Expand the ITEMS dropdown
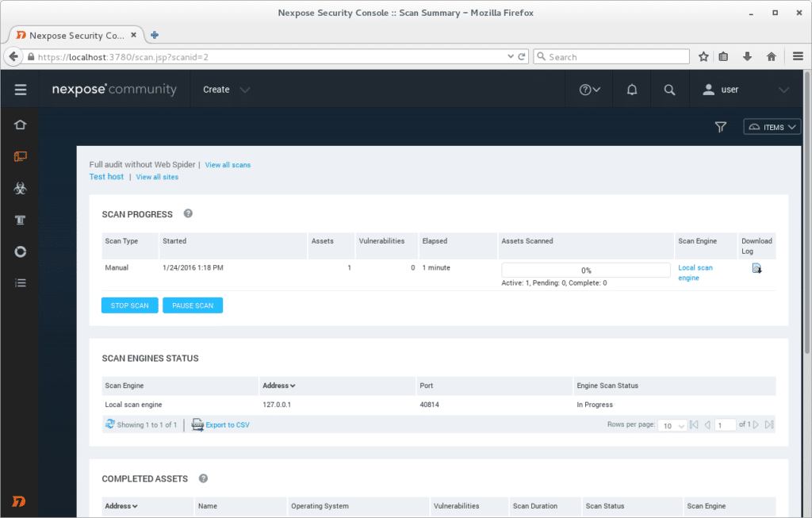 click(771, 127)
